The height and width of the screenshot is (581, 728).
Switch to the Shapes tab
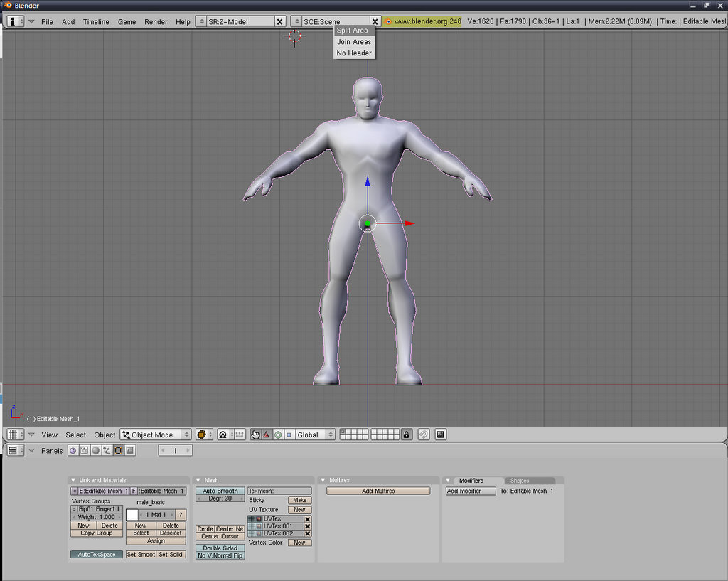pyautogui.click(x=520, y=481)
